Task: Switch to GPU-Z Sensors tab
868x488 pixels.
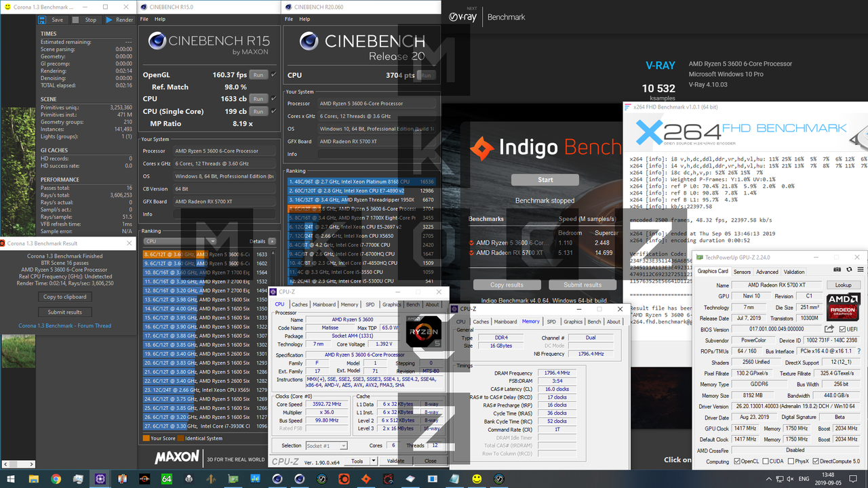Action: coord(742,271)
